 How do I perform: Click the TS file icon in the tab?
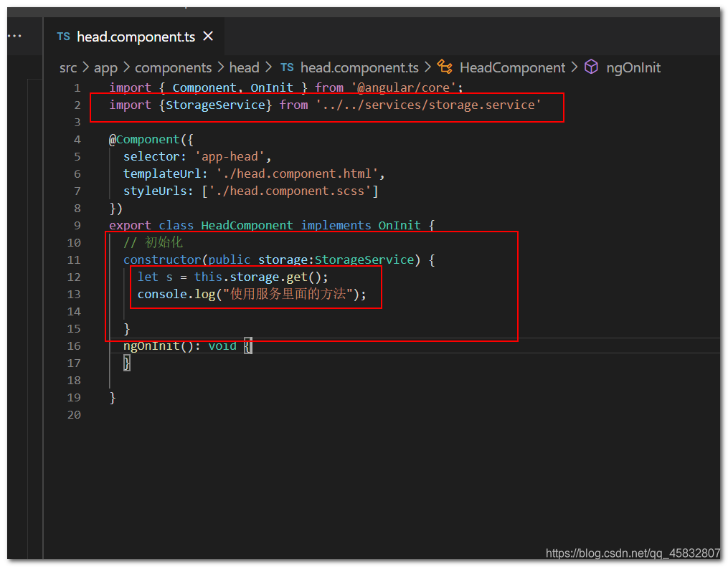coord(64,37)
